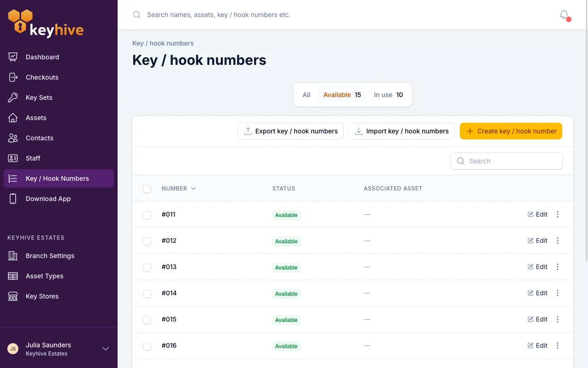Edit key number #015
This screenshot has height=368, width=588.
(x=537, y=319)
